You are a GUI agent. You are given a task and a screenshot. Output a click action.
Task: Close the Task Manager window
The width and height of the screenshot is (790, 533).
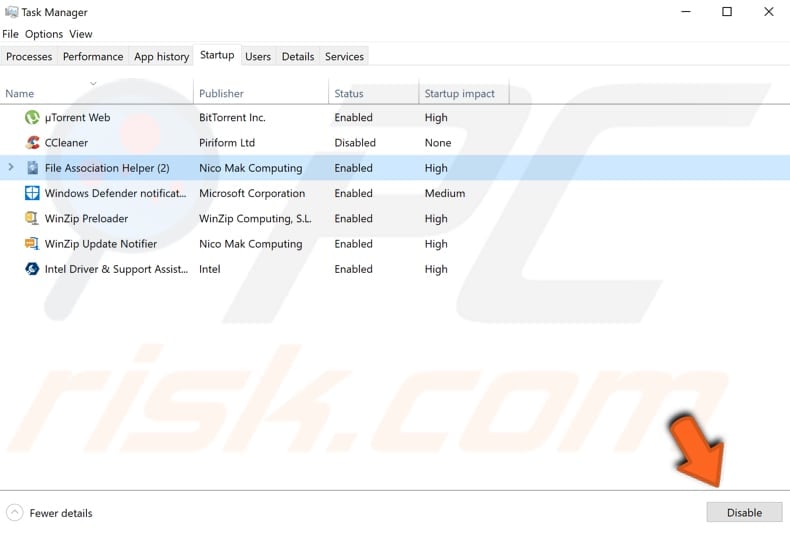click(x=768, y=12)
